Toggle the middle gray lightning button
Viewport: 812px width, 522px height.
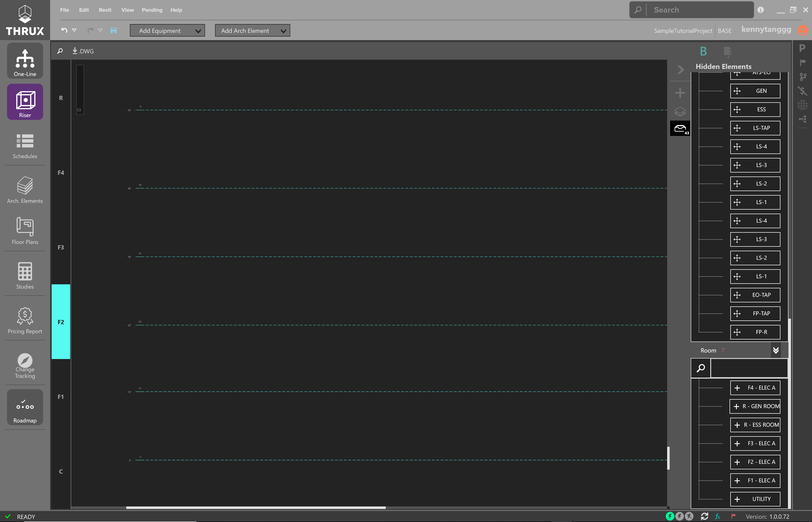pos(679,516)
